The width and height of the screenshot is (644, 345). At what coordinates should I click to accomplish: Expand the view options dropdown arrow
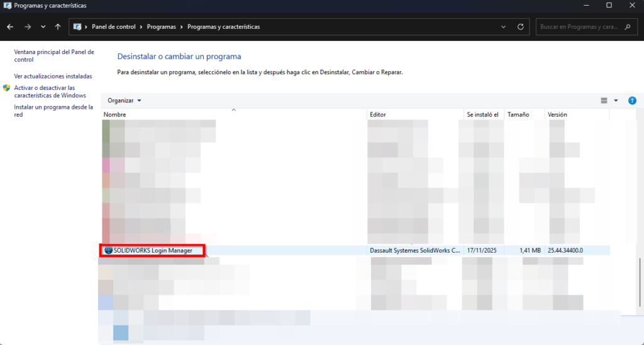pyautogui.click(x=616, y=101)
